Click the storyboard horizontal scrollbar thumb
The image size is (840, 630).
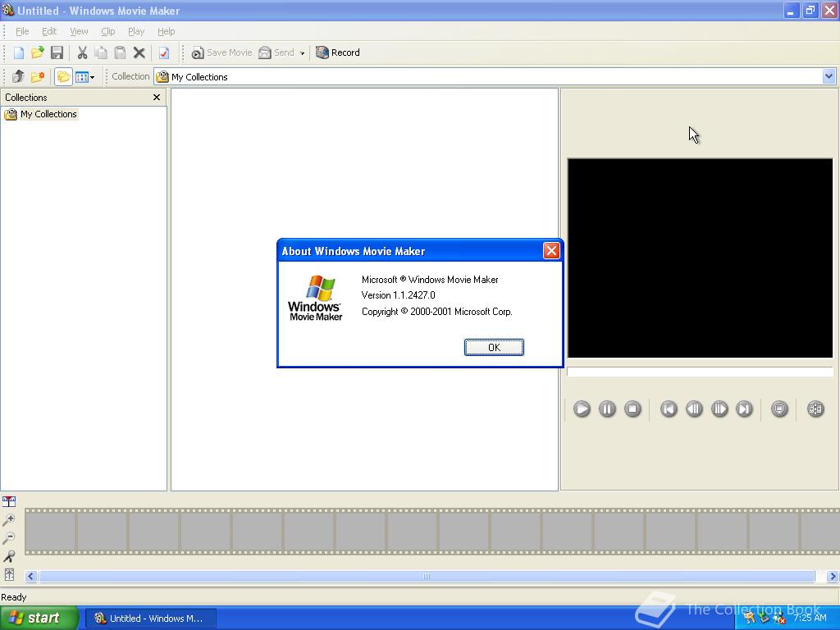pyautogui.click(x=427, y=577)
